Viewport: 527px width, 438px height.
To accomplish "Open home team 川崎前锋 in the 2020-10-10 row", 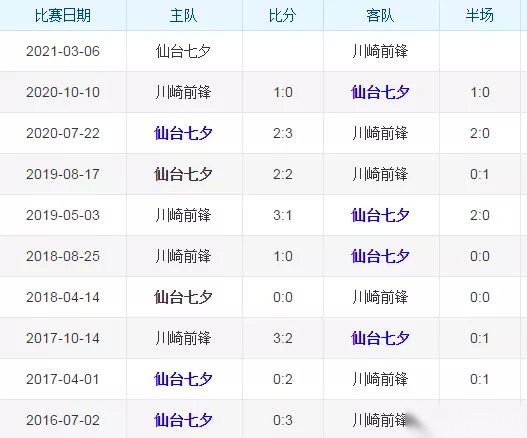I will pos(184,92).
